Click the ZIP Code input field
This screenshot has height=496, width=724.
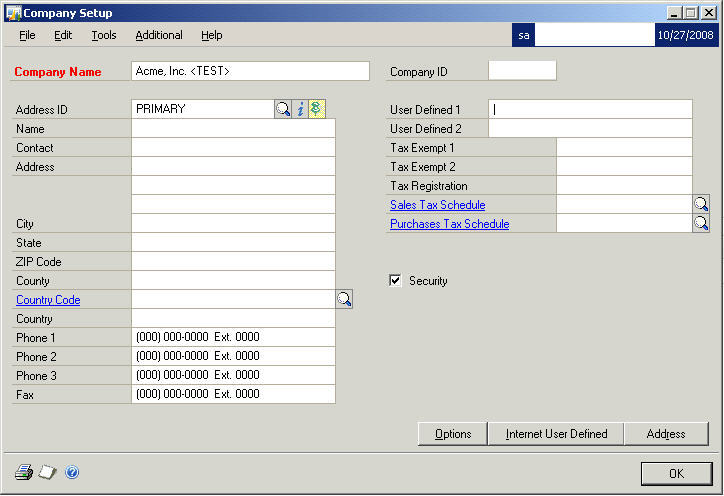[233, 261]
